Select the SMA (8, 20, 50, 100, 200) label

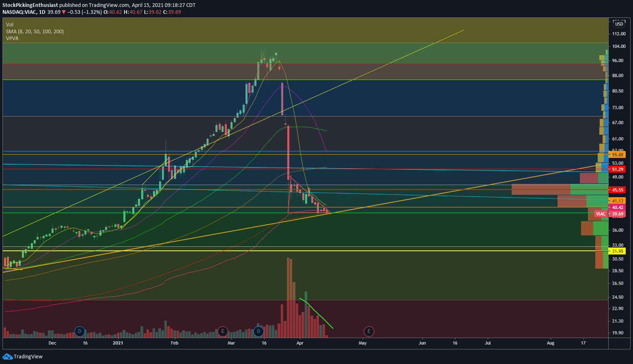point(35,32)
